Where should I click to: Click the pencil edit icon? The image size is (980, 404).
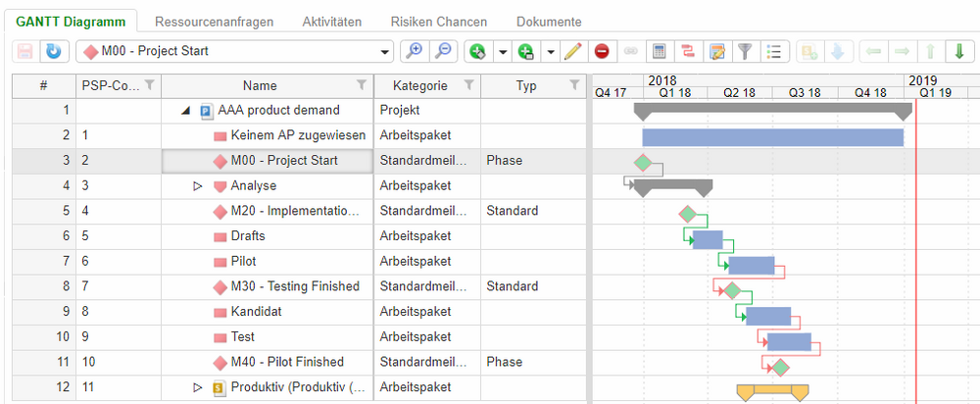click(x=574, y=51)
